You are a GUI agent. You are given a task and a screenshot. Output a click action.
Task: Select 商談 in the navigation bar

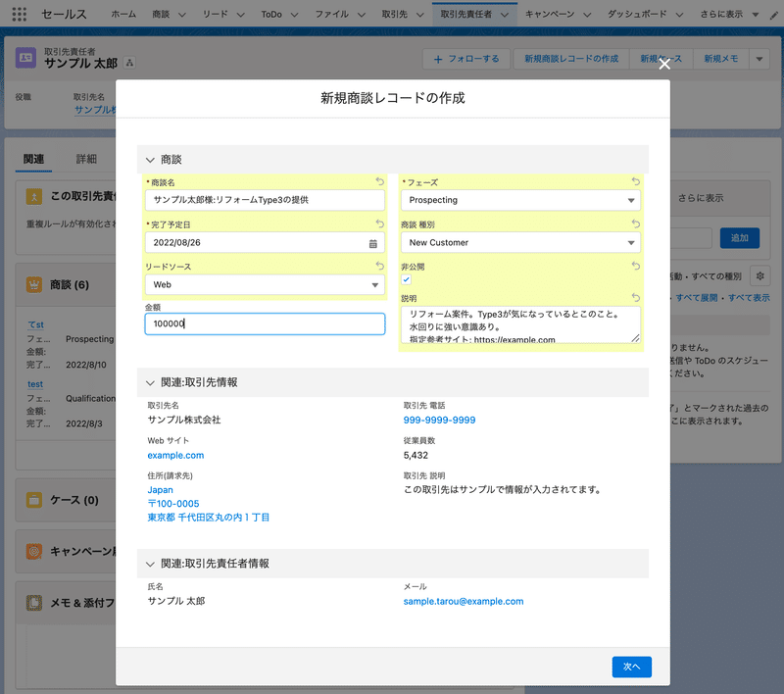click(163, 13)
